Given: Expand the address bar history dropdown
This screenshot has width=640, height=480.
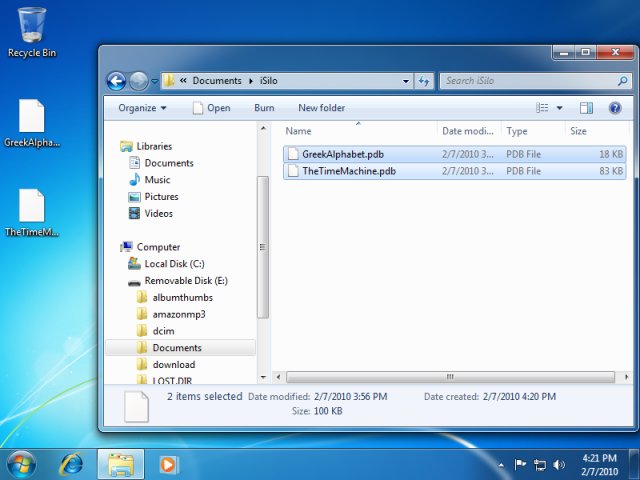Looking at the screenshot, I should [405, 81].
